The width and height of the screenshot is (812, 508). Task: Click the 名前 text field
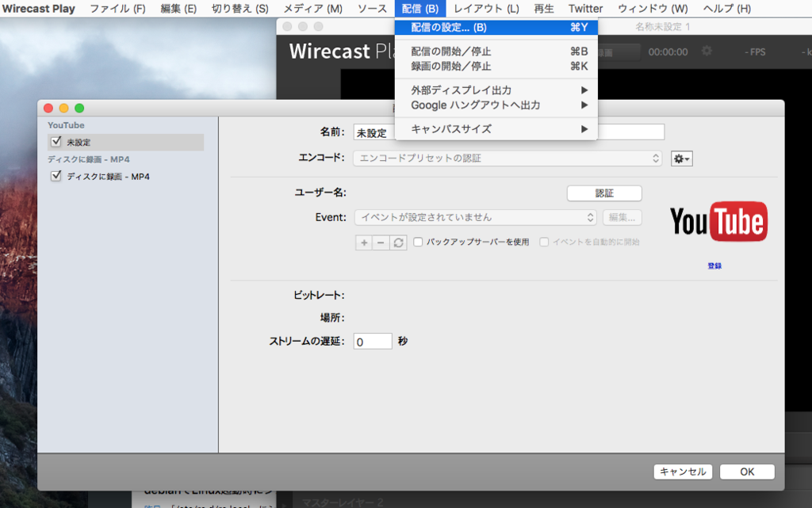(x=509, y=132)
